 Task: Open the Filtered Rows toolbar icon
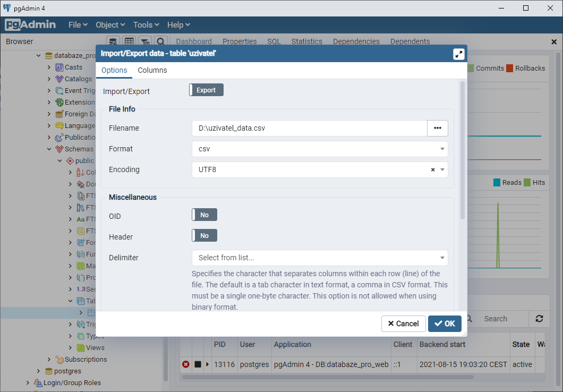coord(145,41)
